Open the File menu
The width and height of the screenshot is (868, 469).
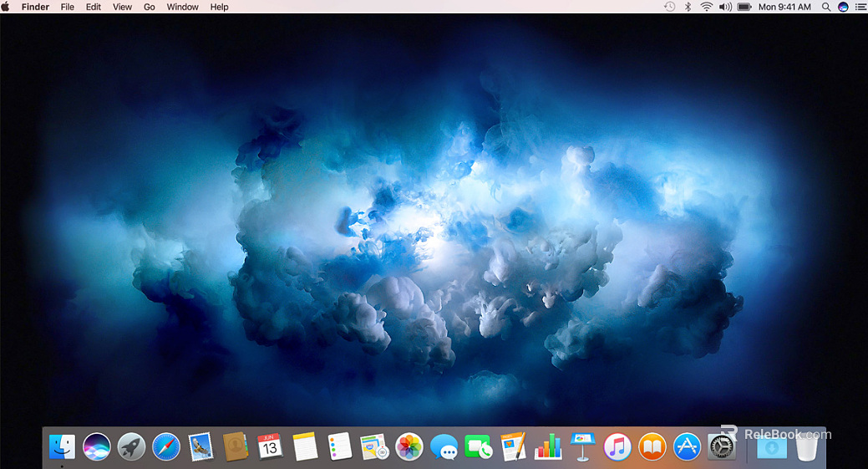click(x=68, y=7)
